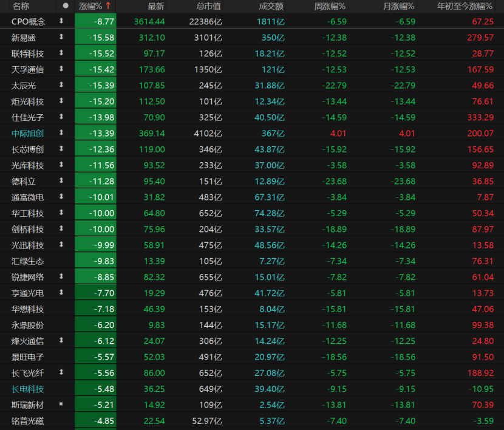Open the 天孚通信 stock link

27,69
